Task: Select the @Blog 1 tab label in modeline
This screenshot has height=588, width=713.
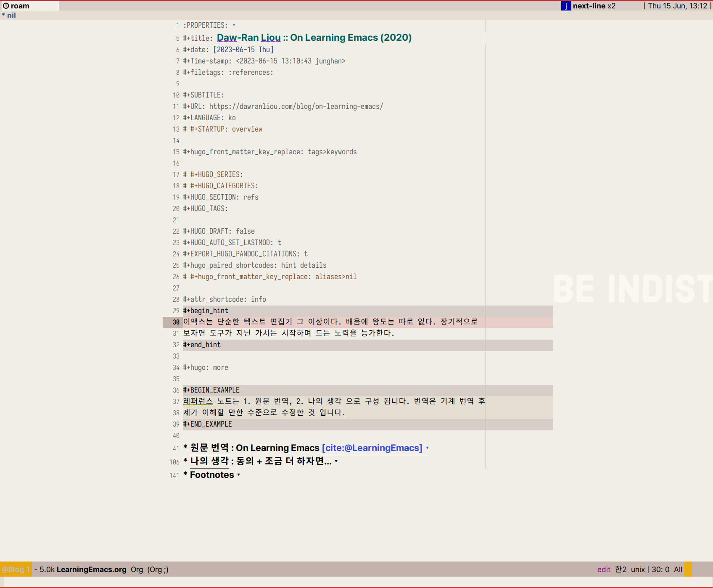Action: (16, 570)
